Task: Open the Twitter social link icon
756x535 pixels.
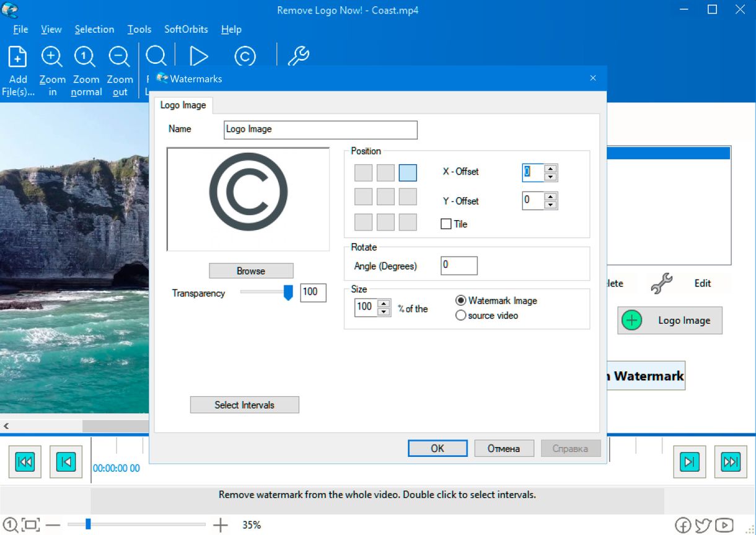Action: click(703, 524)
